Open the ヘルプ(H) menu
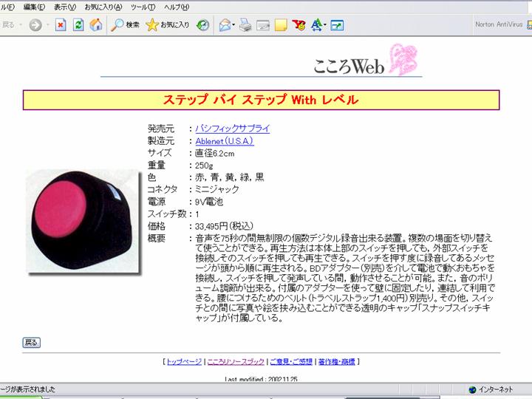The height and width of the screenshot is (399, 532). 177,7
